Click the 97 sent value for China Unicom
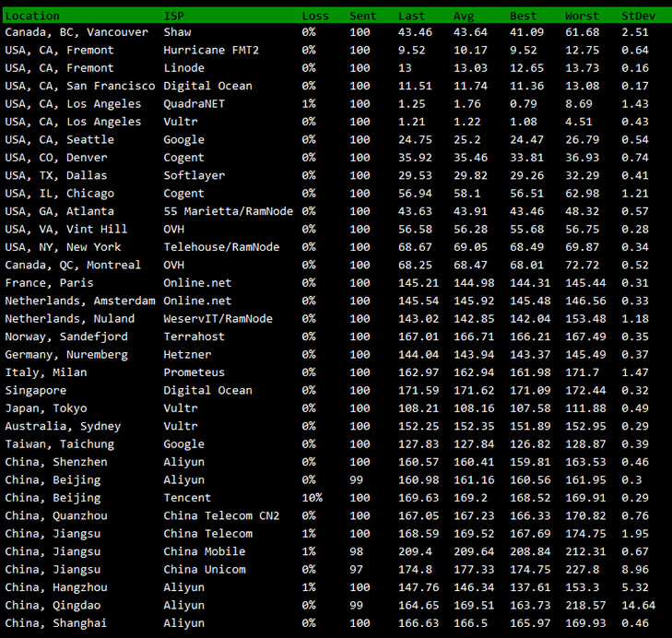This screenshot has width=672, height=638. [x=356, y=571]
